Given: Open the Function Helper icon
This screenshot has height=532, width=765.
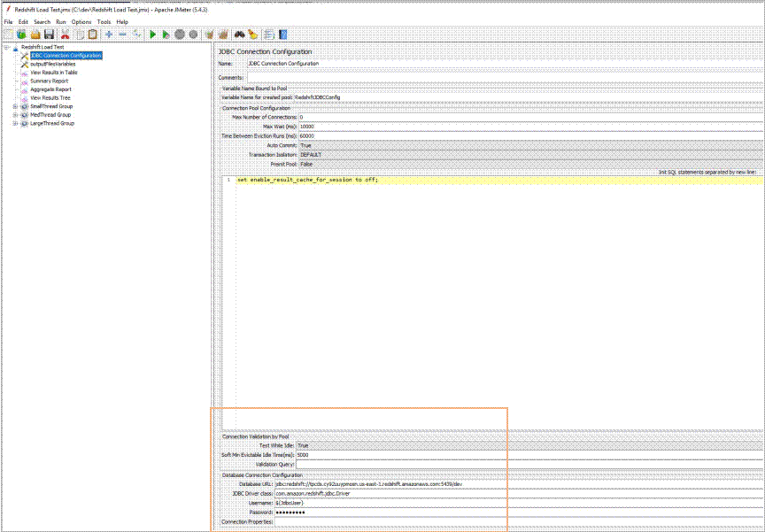Looking at the screenshot, I should [269, 35].
